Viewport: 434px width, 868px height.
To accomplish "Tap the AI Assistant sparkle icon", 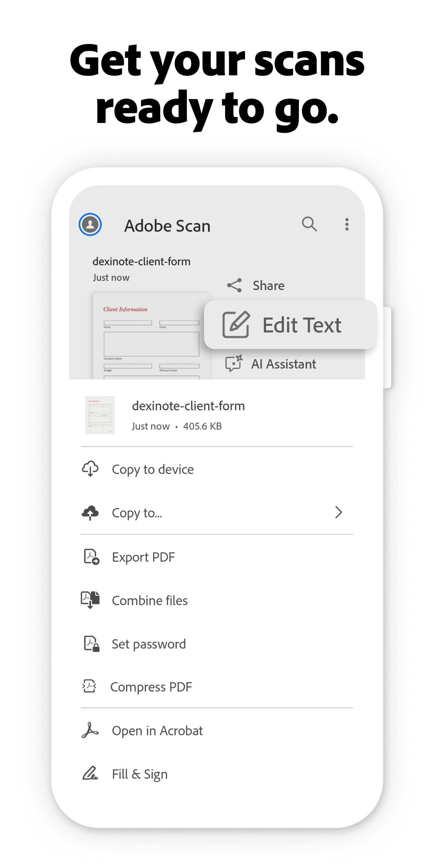I will click(234, 363).
